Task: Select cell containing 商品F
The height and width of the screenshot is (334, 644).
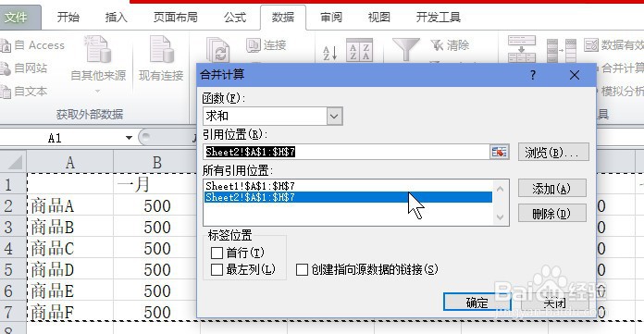Action: (70, 312)
